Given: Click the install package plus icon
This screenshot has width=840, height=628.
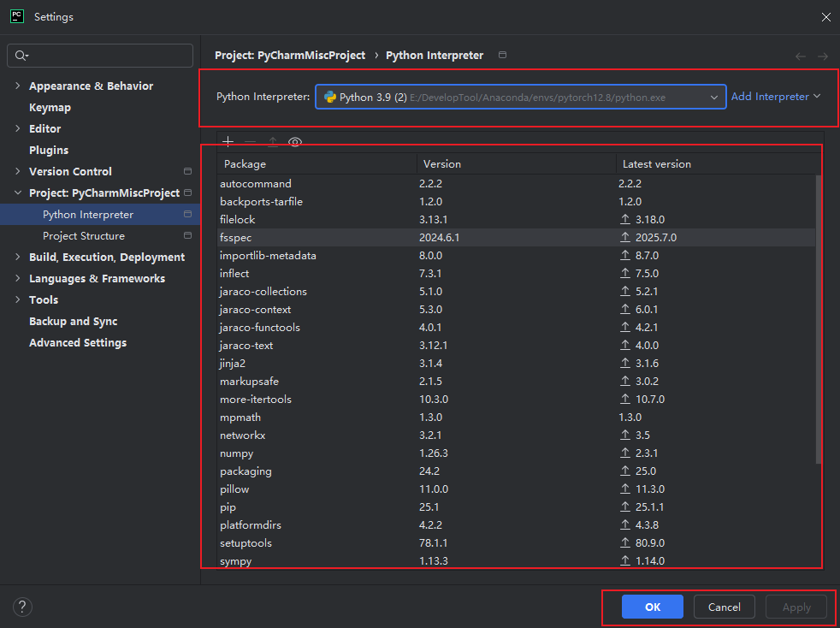Looking at the screenshot, I should 228,142.
